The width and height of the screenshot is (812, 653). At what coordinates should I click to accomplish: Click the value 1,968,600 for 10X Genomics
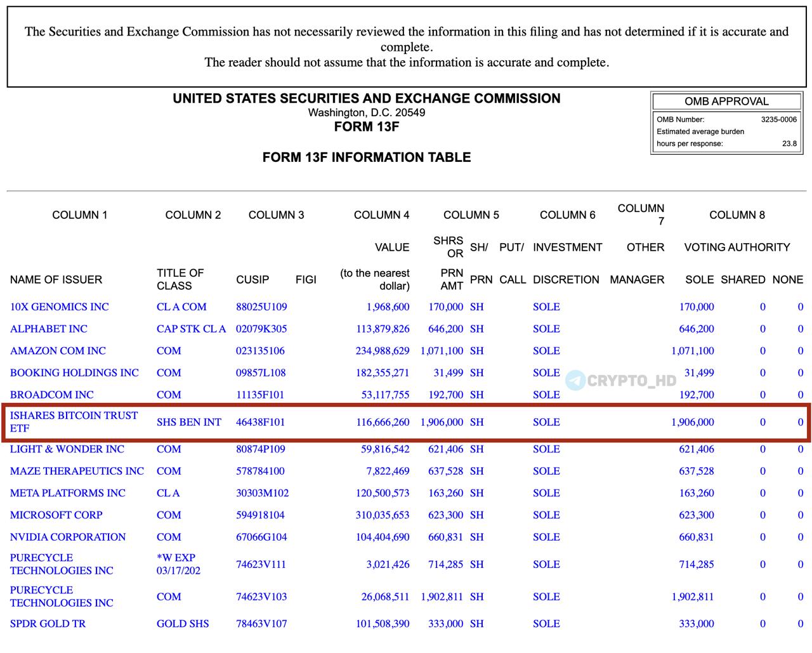[388, 307]
